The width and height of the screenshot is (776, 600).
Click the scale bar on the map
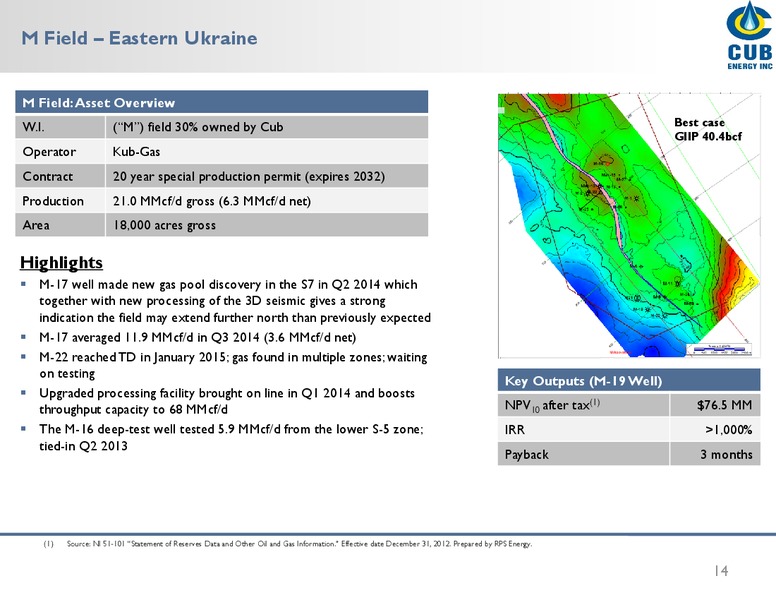click(x=720, y=349)
